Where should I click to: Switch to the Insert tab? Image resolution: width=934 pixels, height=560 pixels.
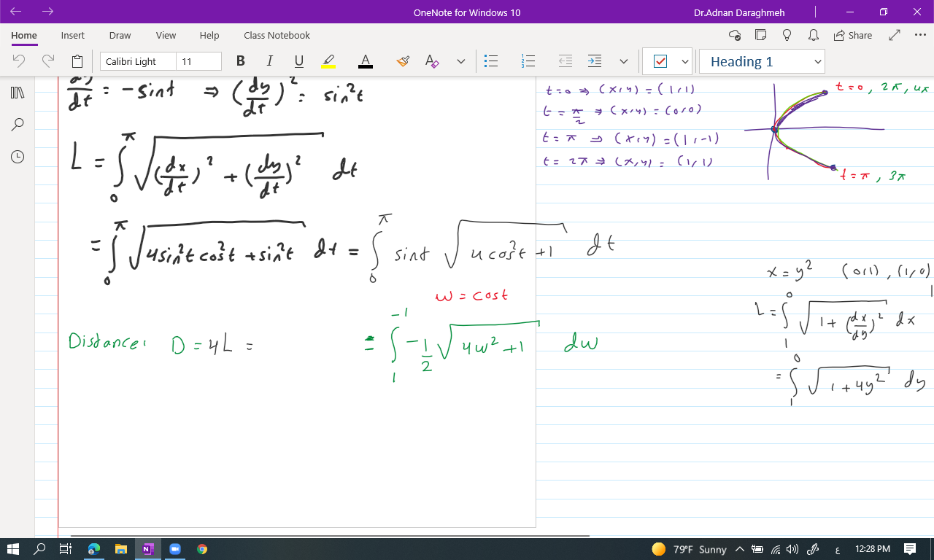click(73, 35)
